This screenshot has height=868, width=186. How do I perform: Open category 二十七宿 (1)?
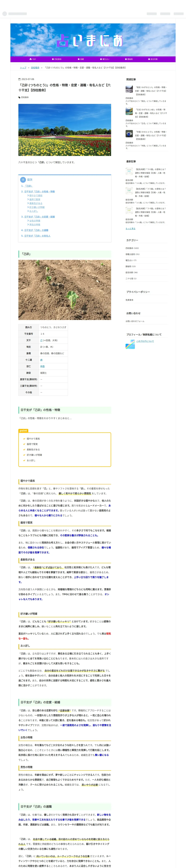click(x=131, y=279)
